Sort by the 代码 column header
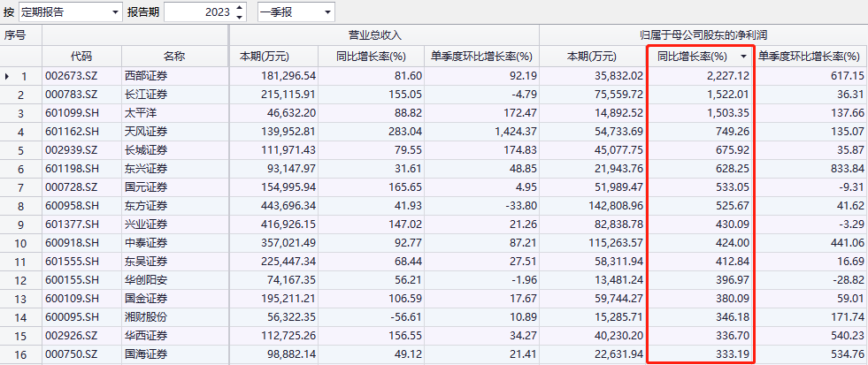 (x=81, y=57)
